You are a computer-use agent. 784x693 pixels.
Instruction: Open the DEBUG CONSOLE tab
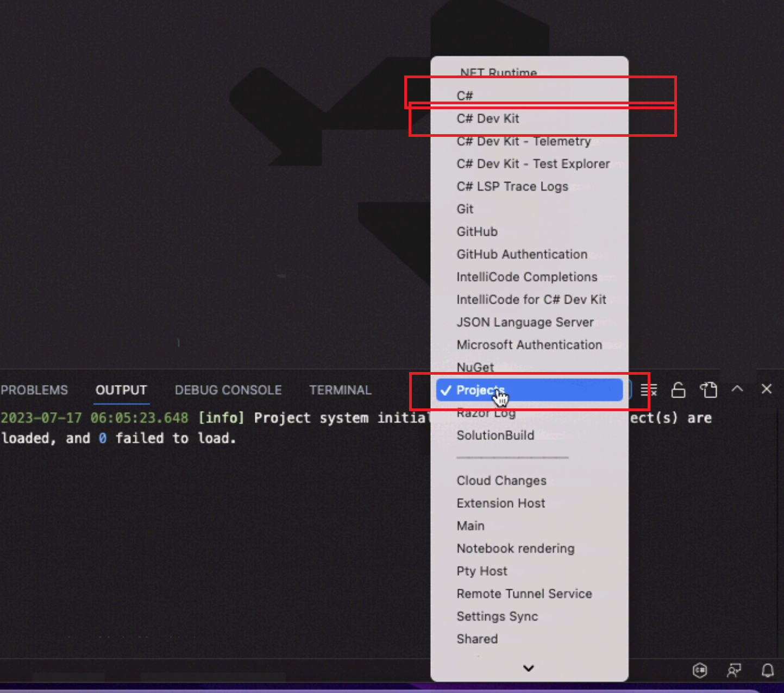point(228,389)
